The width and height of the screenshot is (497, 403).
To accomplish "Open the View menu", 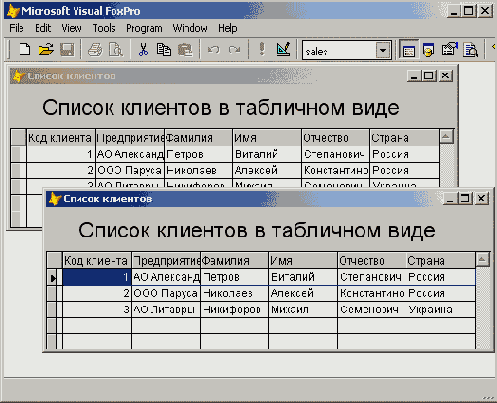I will 71,28.
